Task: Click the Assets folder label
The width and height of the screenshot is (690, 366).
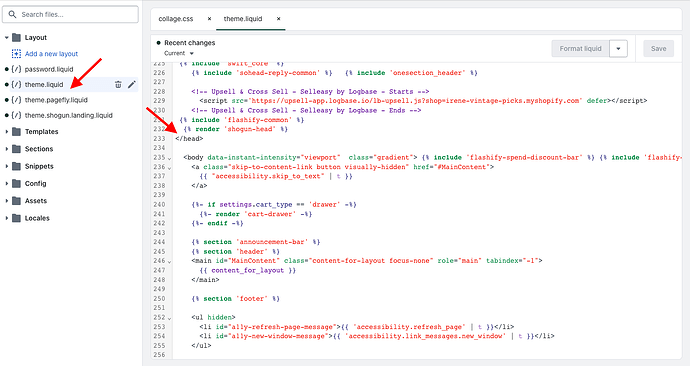Action: click(36, 201)
